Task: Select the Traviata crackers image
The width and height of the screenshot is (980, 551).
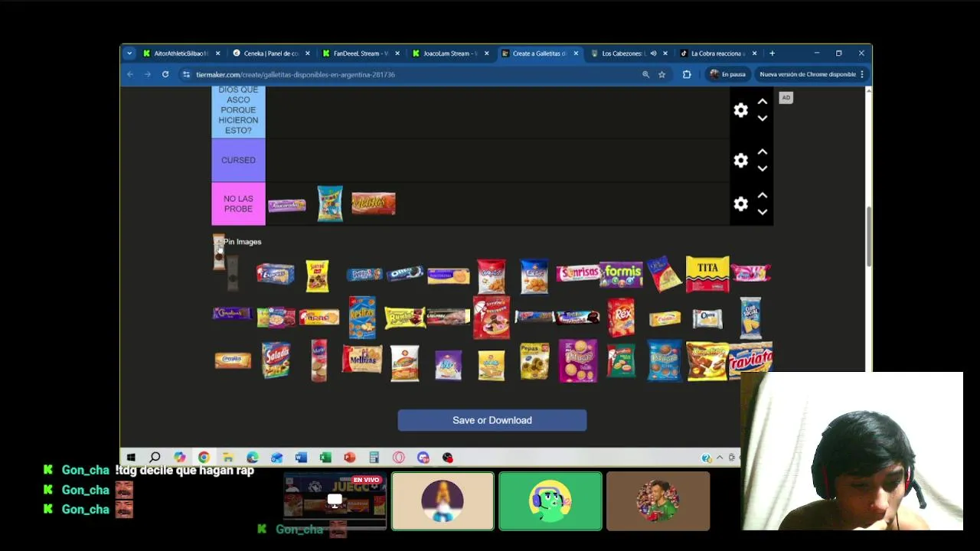Action: [x=751, y=360]
